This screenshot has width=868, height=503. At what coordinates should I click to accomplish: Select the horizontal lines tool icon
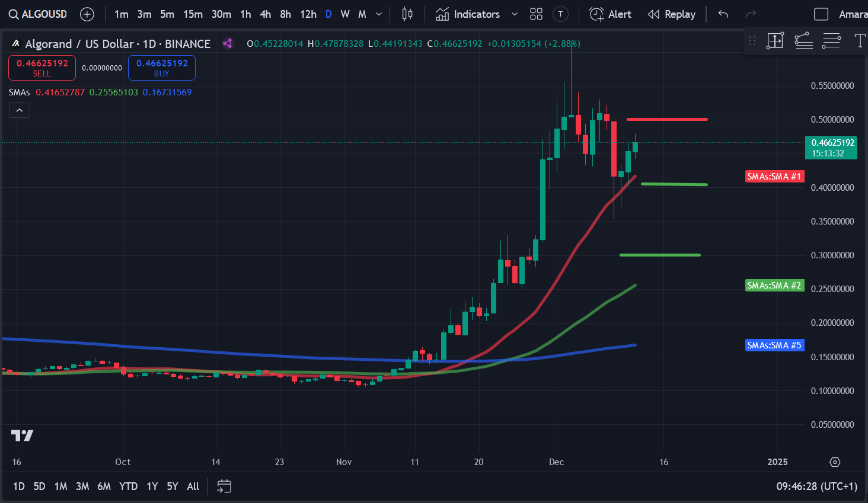click(x=831, y=41)
